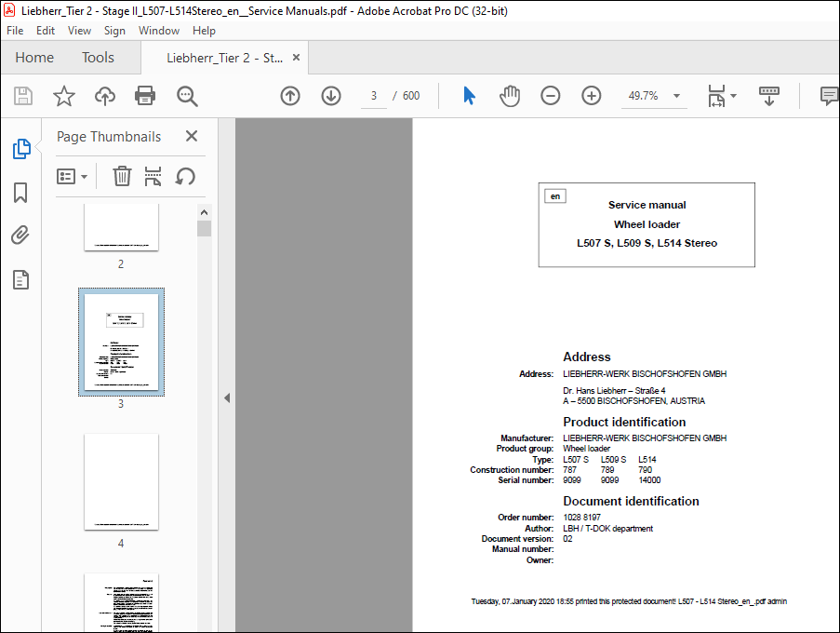Switch to the Tools tab

click(x=98, y=58)
